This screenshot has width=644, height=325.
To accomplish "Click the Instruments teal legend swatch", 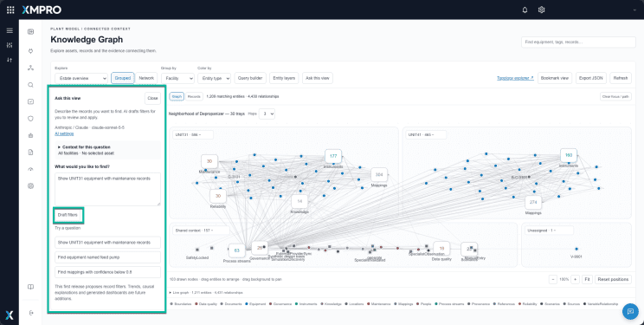I will click(x=296, y=304).
